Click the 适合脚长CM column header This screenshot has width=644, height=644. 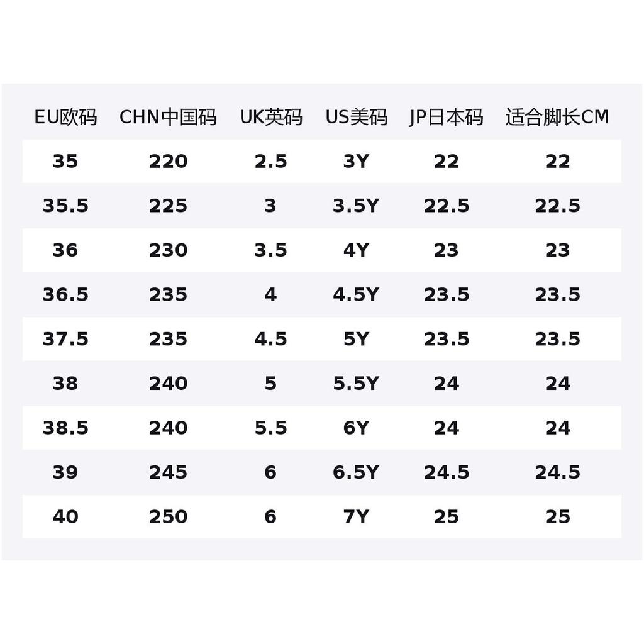(x=557, y=118)
